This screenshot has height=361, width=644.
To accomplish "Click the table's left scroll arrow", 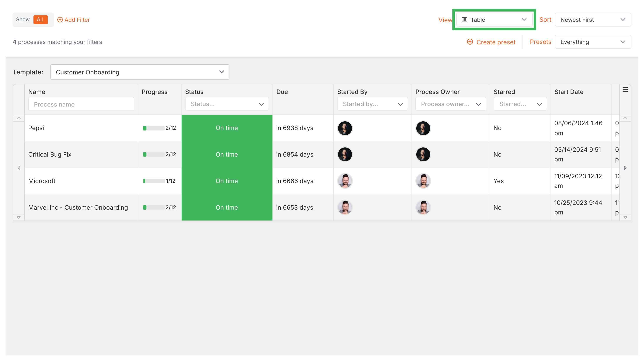I will point(19,168).
